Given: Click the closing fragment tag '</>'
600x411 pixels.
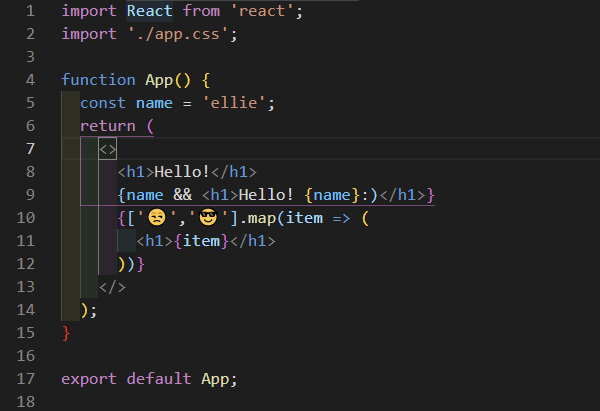Looking at the screenshot, I should tap(112, 287).
